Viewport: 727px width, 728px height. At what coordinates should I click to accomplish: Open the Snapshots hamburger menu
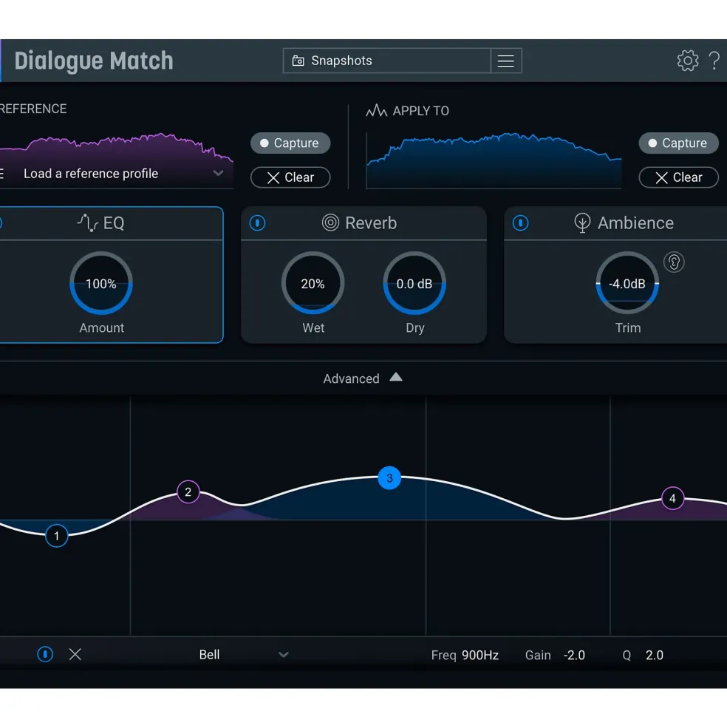506,61
